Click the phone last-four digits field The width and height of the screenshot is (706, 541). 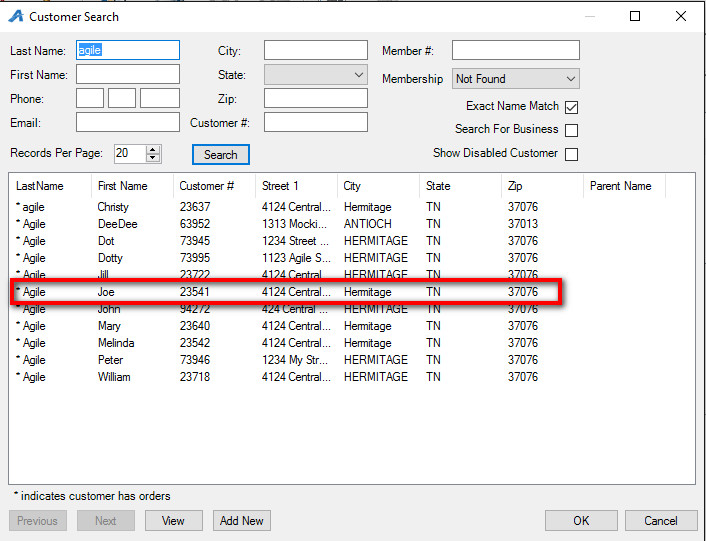click(x=160, y=98)
